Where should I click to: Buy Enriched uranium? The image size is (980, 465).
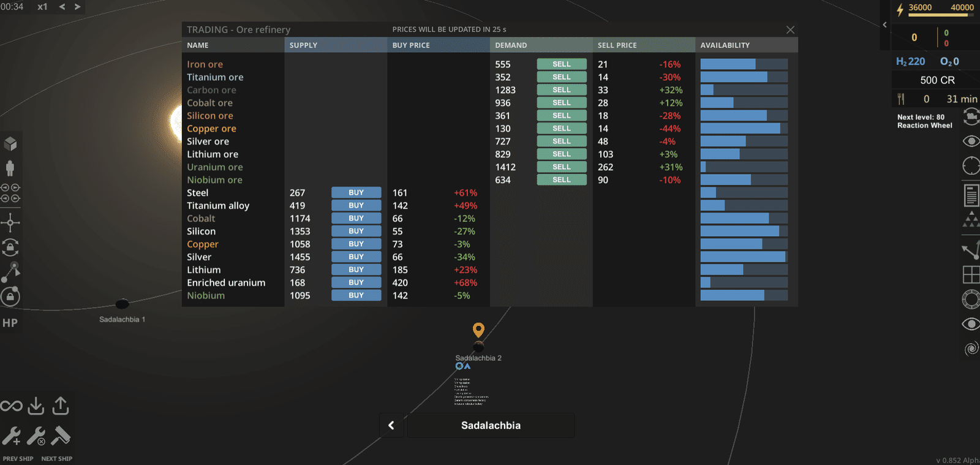click(356, 282)
